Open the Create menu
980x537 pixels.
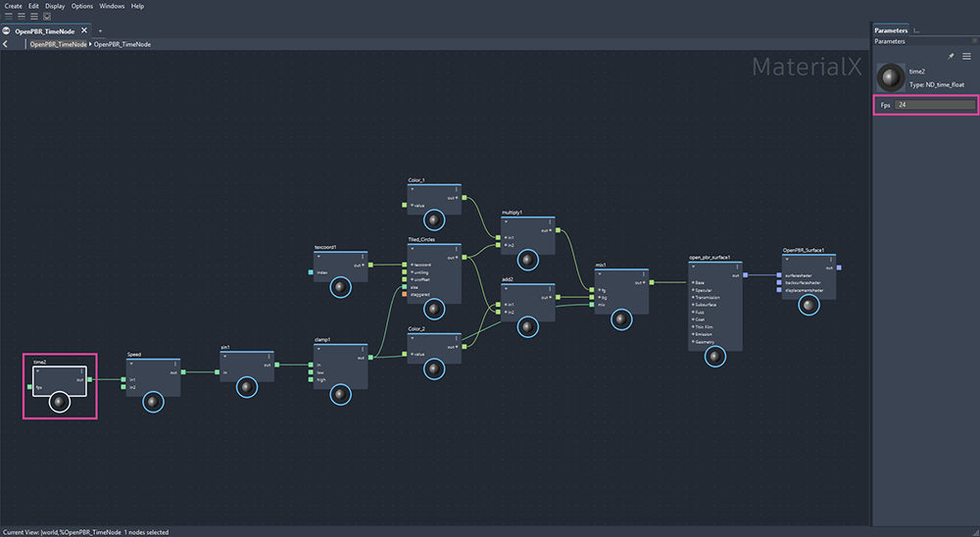(x=13, y=6)
